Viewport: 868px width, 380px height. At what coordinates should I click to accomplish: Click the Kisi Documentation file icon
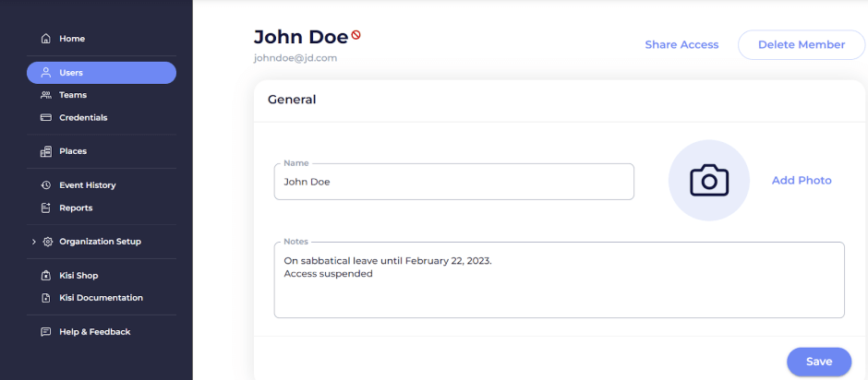tap(46, 298)
